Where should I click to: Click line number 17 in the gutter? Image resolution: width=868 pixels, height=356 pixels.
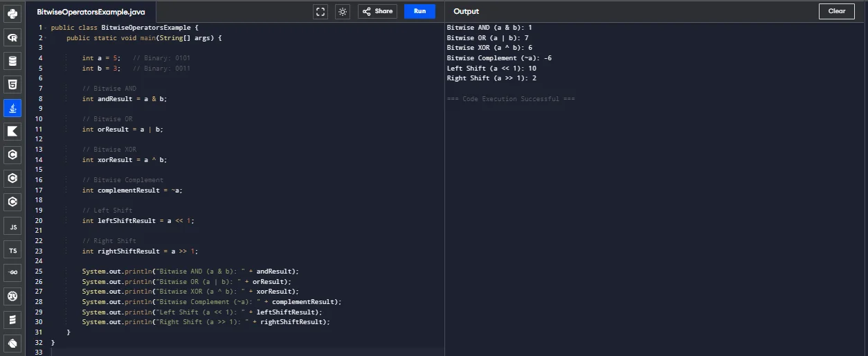coord(39,190)
